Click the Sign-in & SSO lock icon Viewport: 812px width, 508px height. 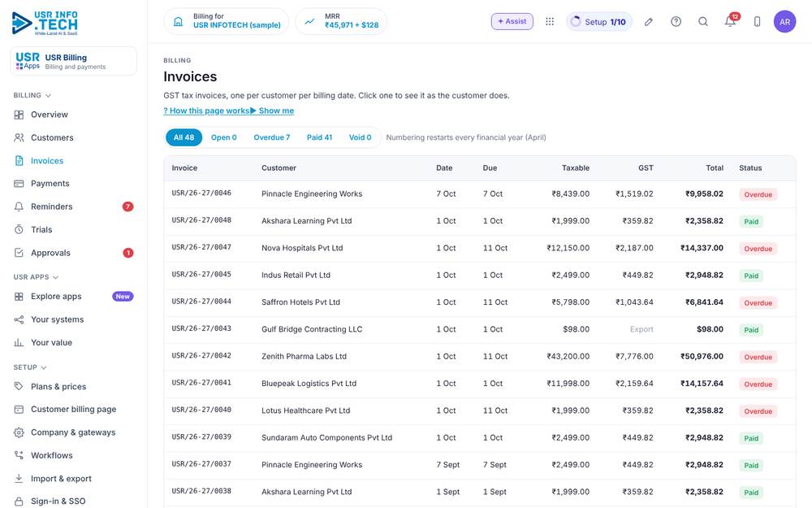19,501
